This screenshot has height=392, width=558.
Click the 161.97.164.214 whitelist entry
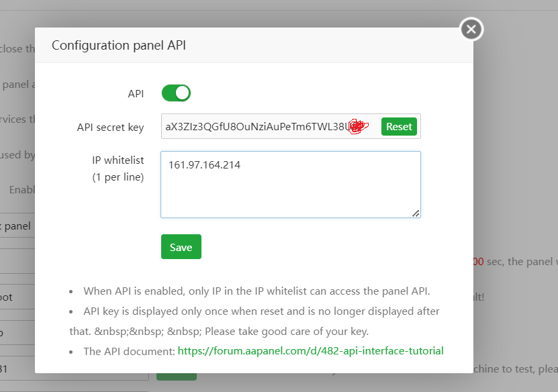click(x=204, y=164)
